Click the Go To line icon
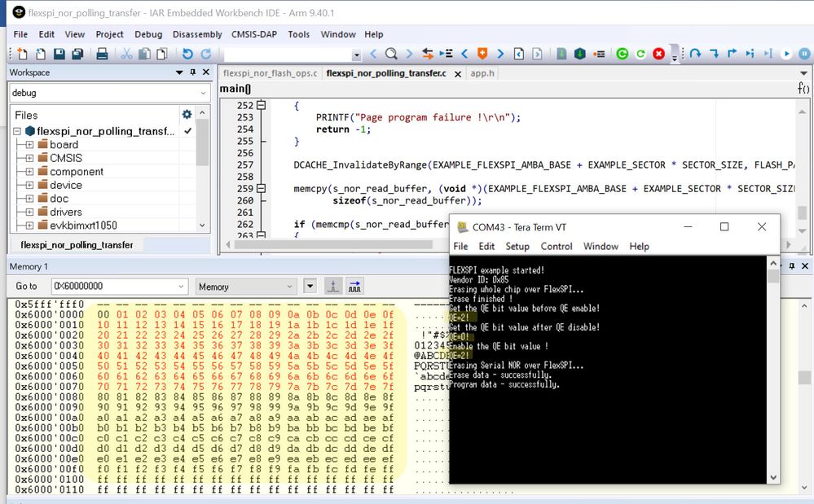This screenshot has width=814, height=504. click(446, 54)
